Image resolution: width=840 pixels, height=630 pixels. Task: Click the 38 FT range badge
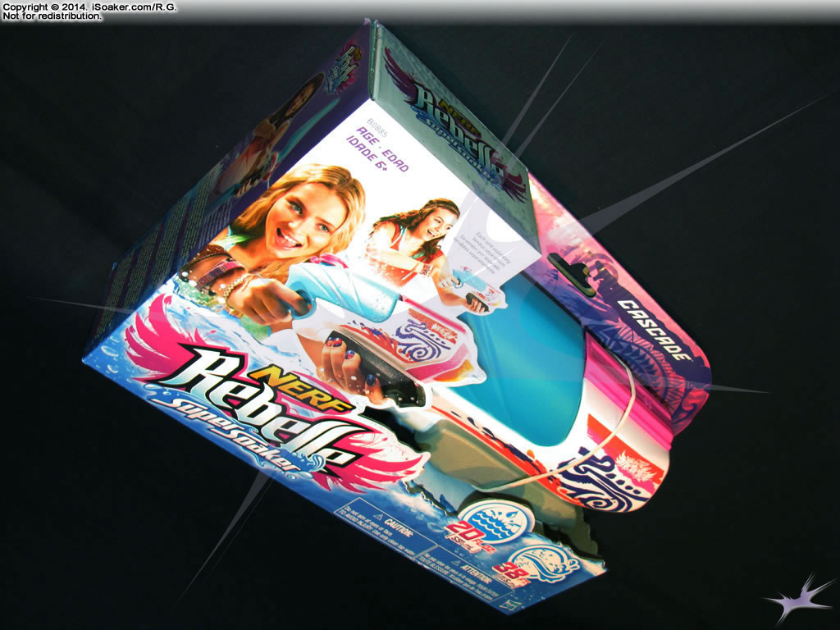536,565
